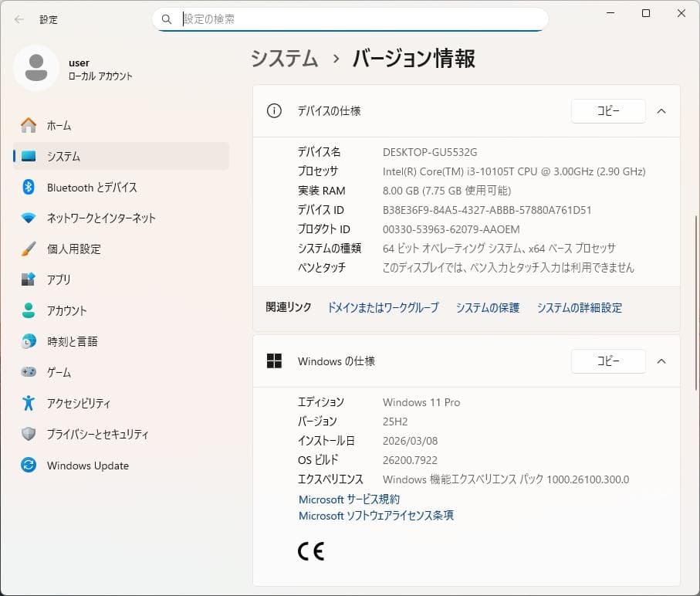Viewport: 700px width, 596px height.
Task: Open システムの詳細設定 link
Action: pyautogui.click(x=579, y=307)
